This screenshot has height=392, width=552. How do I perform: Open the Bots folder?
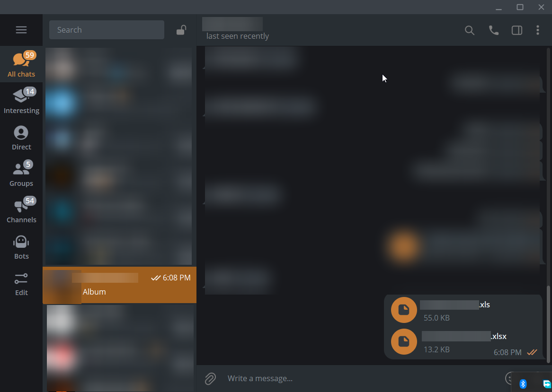(21, 246)
